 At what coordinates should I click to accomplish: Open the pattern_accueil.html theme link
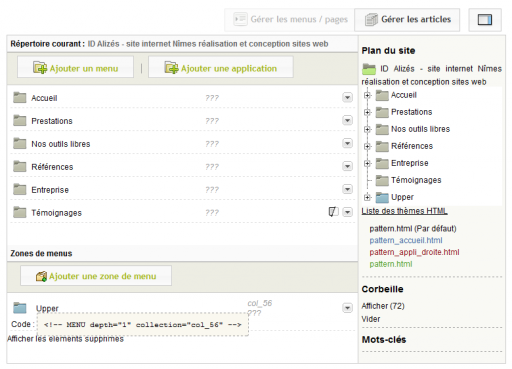(x=406, y=240)
